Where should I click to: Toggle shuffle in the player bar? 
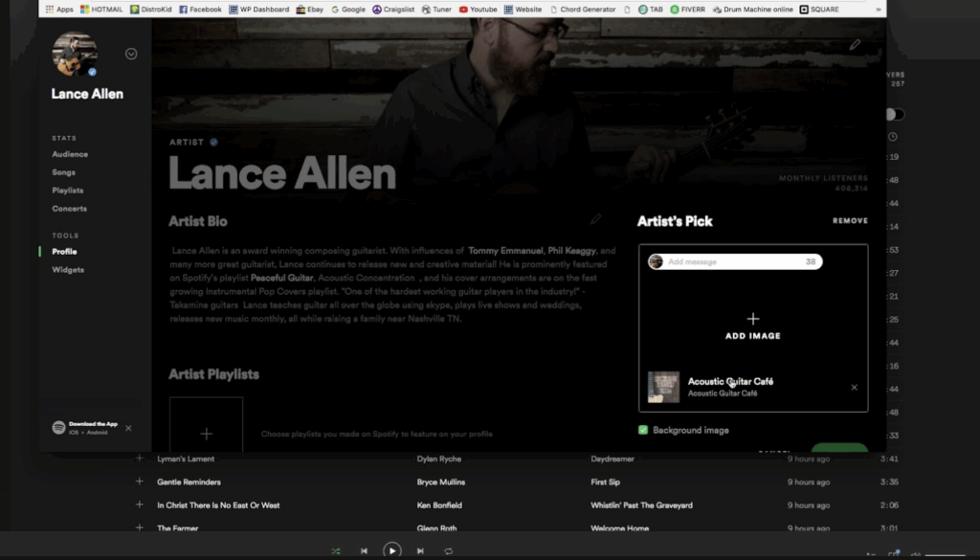click(336, 550)
